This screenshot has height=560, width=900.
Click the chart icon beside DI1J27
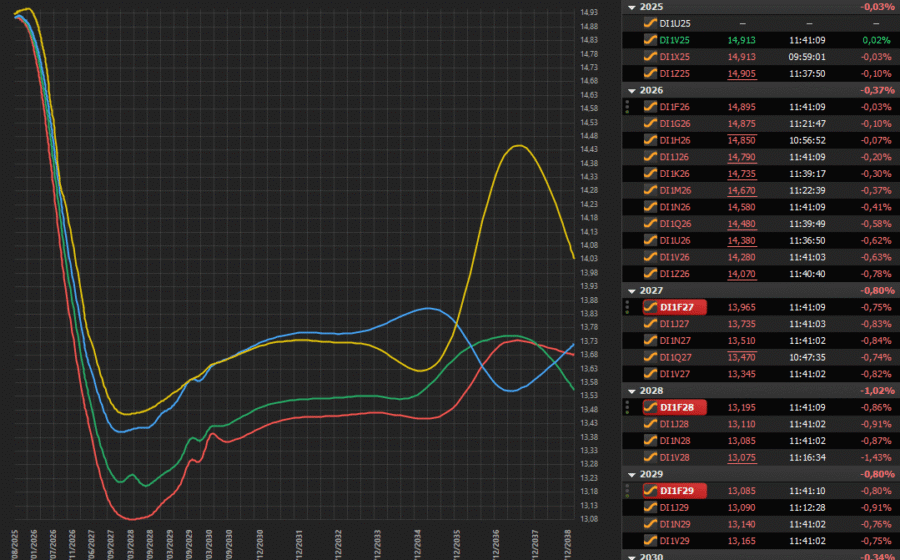[x=650, y=324]
